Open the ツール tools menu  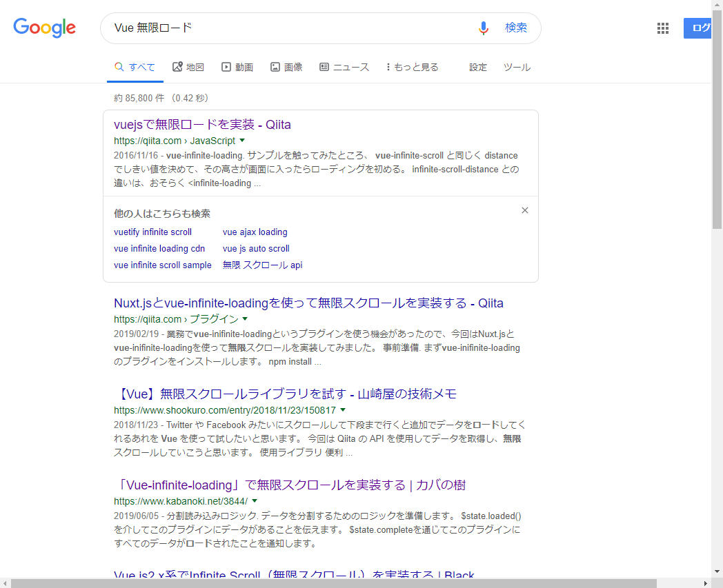pos(517,67)
